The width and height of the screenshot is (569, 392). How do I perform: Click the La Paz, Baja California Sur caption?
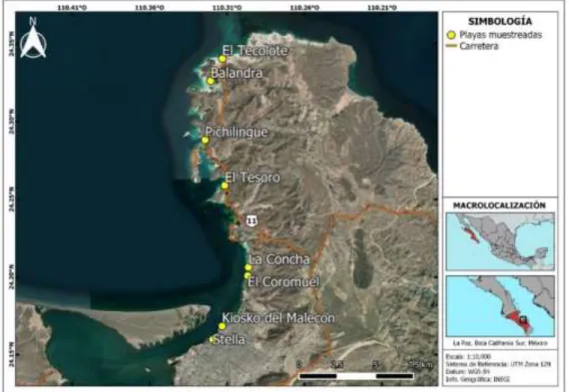[x=500, y=343]
